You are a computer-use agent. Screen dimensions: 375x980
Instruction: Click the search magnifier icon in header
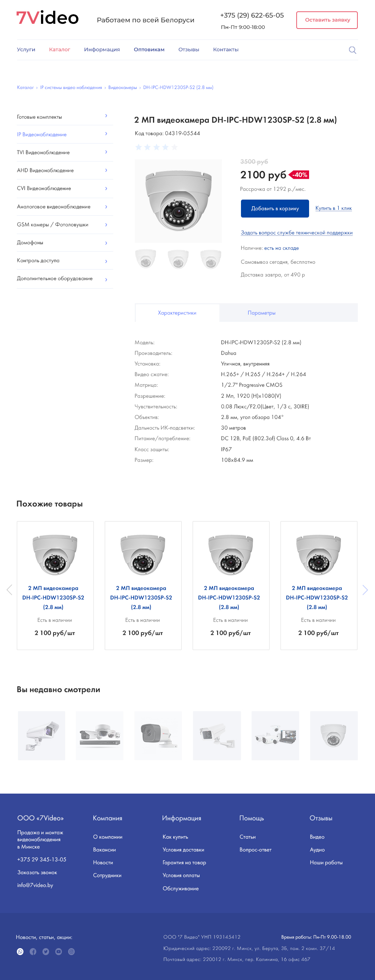point(352,50)
